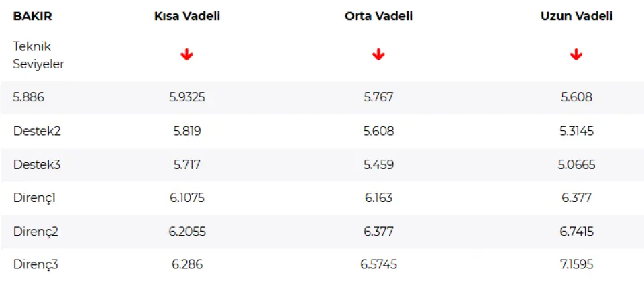The width and height of the screenshot is (644, 300).
Task: Click the 5.886 row label
Action: pyautogui.click(x=29, y=97)
